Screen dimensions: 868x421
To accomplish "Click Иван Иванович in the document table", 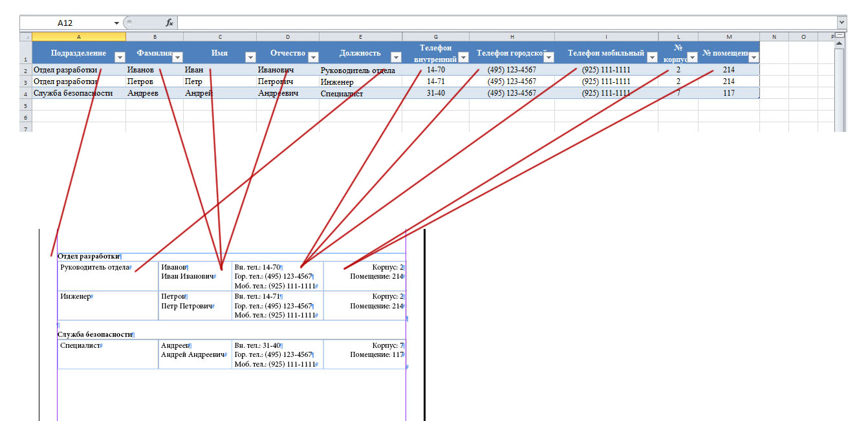I will (x=188, y=276).
